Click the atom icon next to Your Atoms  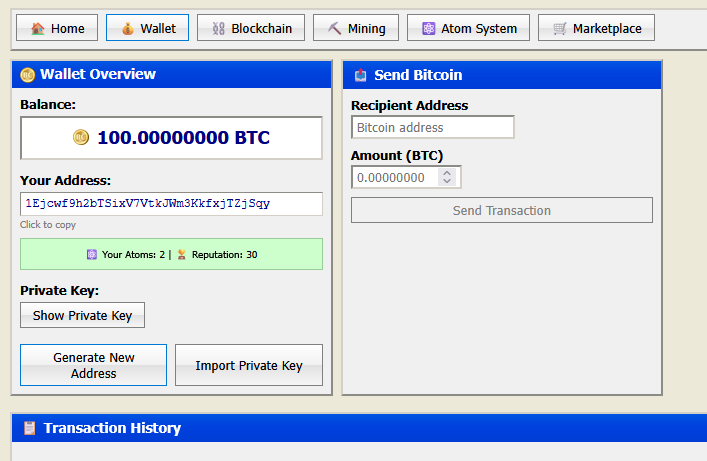click(92, 254)
